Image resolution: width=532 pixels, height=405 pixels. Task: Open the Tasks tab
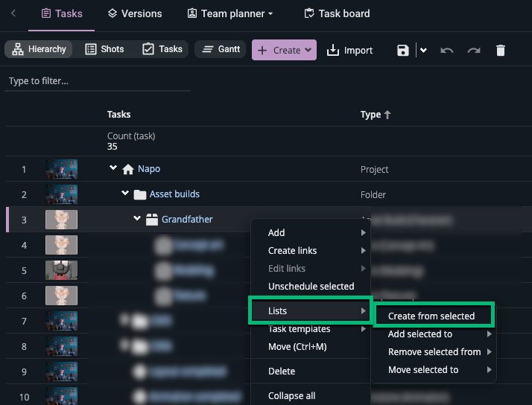[61, 13]
